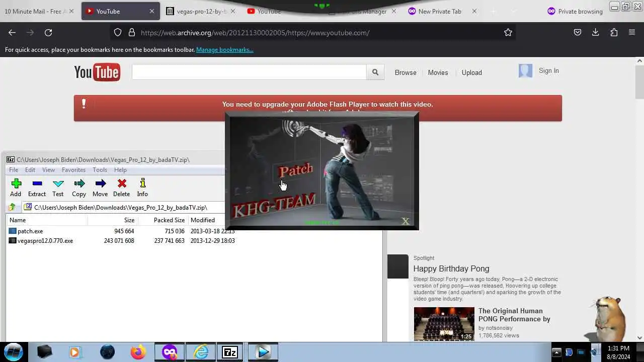
Task: Open the Firefox extensions panel
Action: [614, 33]
